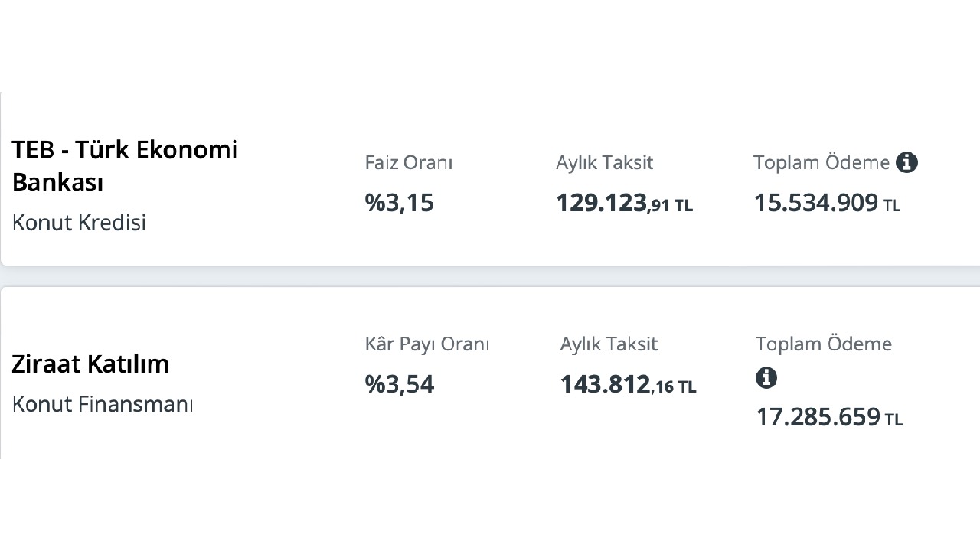Click the info icon beside TEB Toplam Ödeme

tap(906, 162)
